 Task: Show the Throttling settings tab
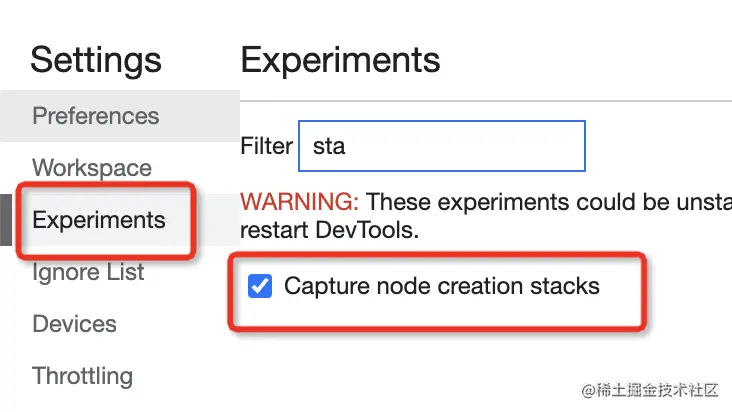(82, 376)
